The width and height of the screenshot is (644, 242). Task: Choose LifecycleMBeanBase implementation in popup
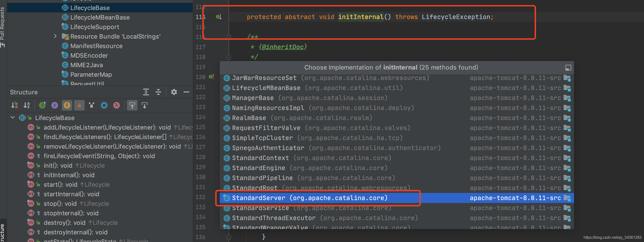[x=396, y=88]
